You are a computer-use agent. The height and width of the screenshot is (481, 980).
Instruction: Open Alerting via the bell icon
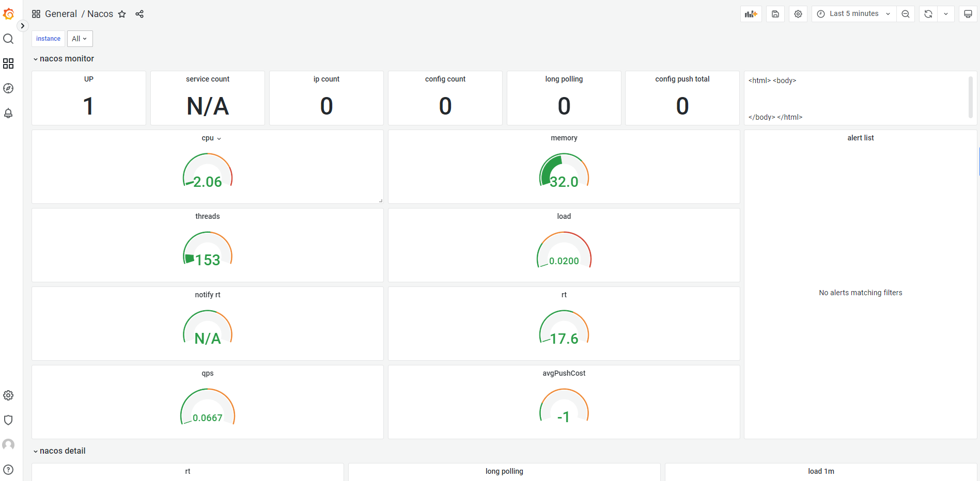click(8, 113)
